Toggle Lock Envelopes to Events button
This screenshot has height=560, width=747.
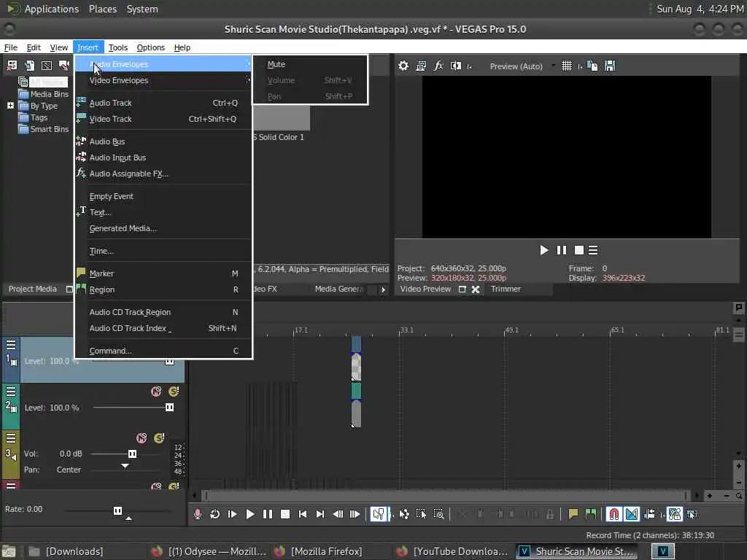[675, 514]
